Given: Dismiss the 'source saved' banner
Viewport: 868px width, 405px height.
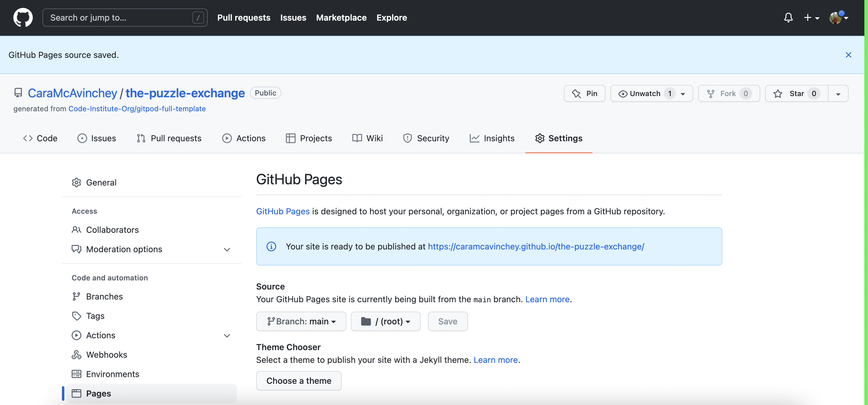Looking at the screenshot, I should (848, 55).
